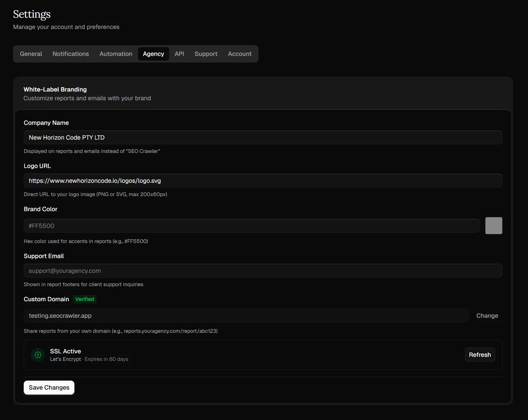Open the Notifications tab
528x420 pixels.
point(71,54)
